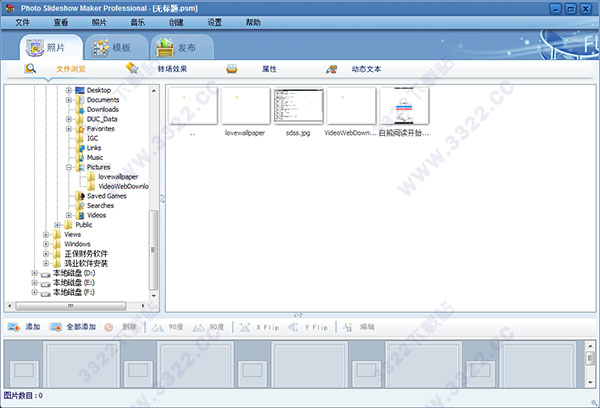Click the storyboard scrollbar down arrow
The image size is (600, 408).
point(590,382)
